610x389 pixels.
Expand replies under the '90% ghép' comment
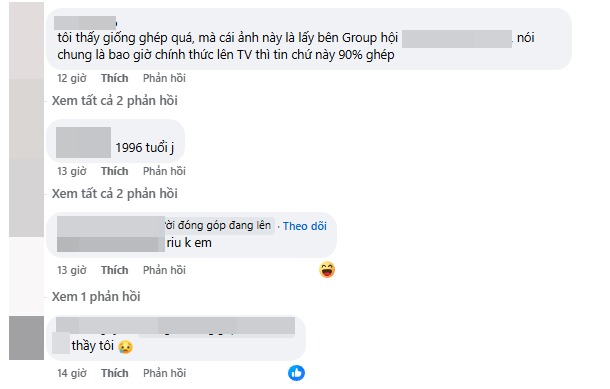tap(115, 101)
